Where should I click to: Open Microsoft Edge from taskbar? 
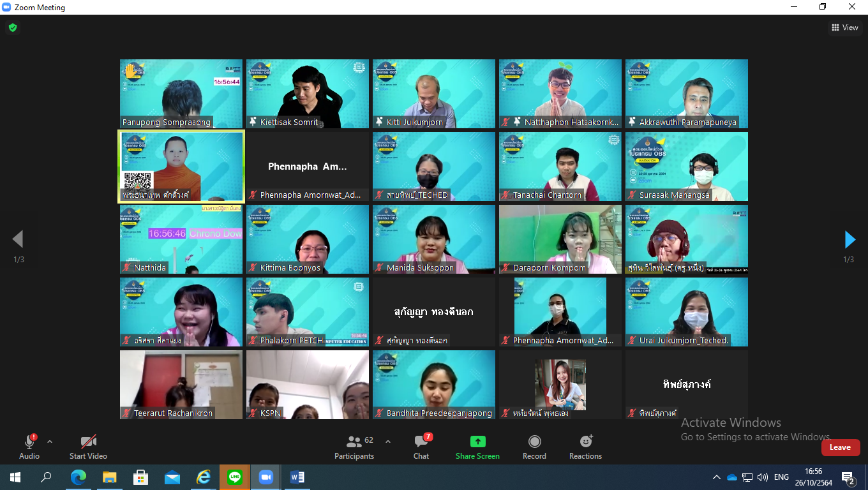click(x=79, y=477)
